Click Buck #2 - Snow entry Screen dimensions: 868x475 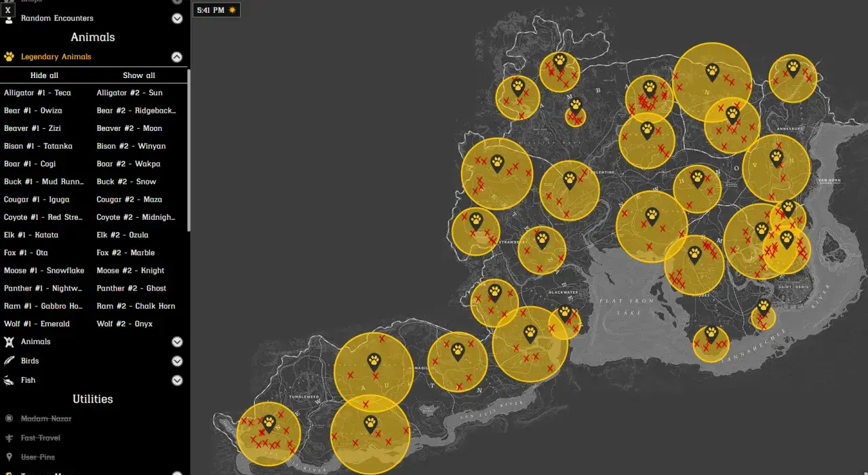[x=126, y=181]
